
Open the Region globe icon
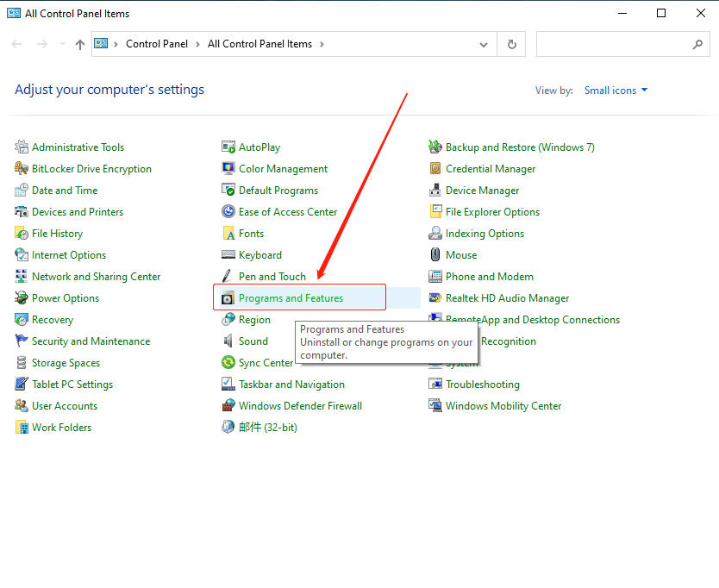click(x=228, y=319)
